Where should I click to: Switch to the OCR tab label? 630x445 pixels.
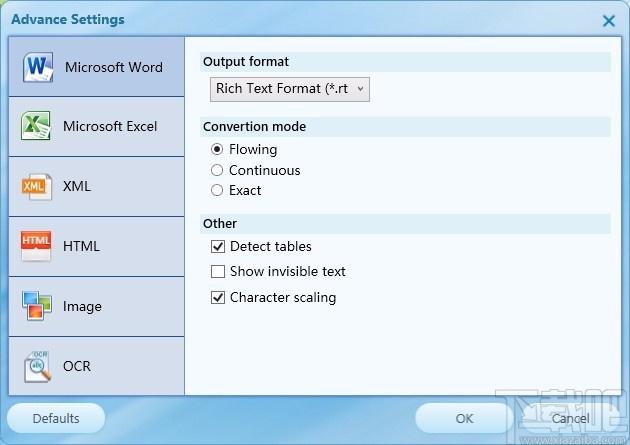click(x=77, y=366)
